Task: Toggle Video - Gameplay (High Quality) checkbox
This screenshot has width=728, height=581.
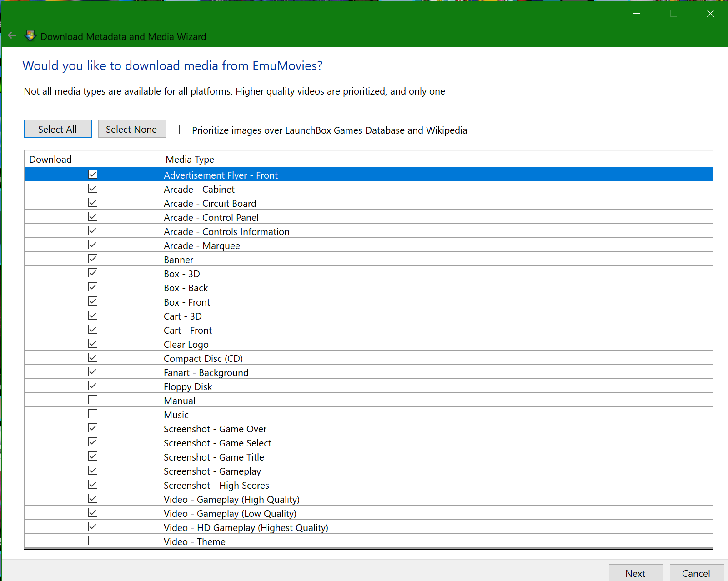Action: click(x=93, y=498)
